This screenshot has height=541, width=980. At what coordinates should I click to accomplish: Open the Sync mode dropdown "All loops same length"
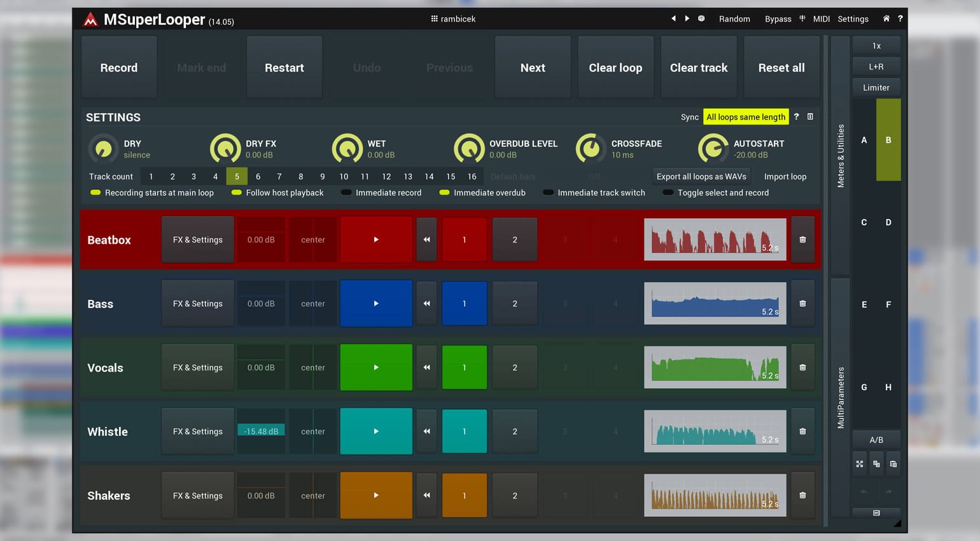pos(746,117)
